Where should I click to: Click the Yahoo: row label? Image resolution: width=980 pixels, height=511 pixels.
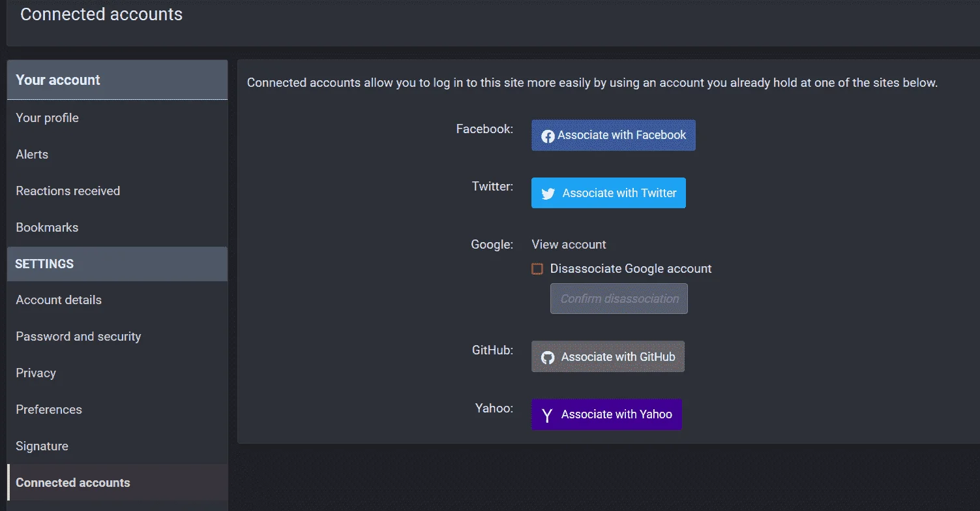click(x=494, y=409)
